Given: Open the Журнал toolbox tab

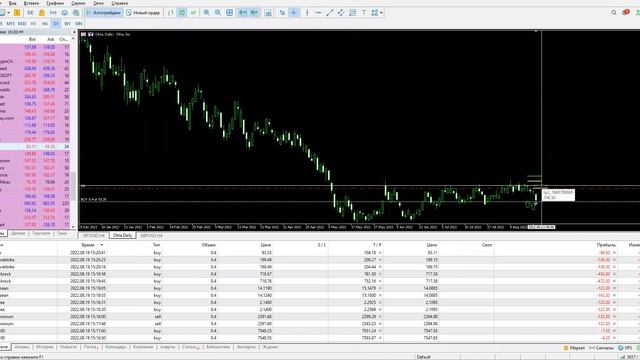Looking at the screenshot, I should pyautogui.click(x=270, y=347).
